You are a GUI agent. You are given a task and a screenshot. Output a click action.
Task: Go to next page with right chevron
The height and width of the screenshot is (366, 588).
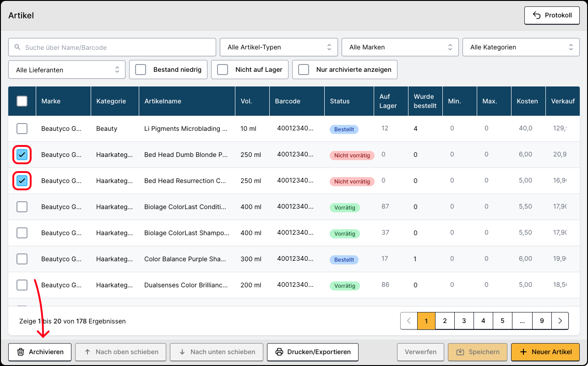(560, 321)
